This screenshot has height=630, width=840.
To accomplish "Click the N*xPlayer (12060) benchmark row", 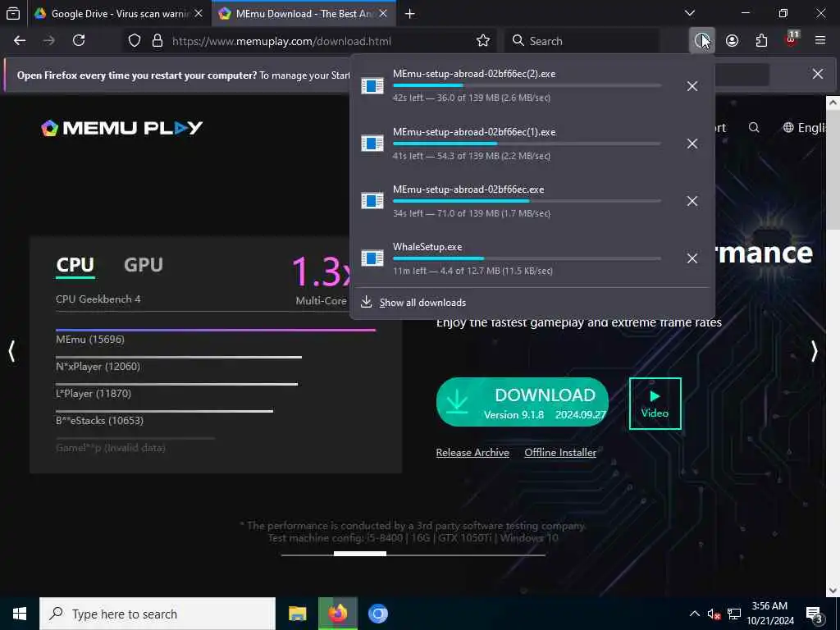I will (178, 364).
